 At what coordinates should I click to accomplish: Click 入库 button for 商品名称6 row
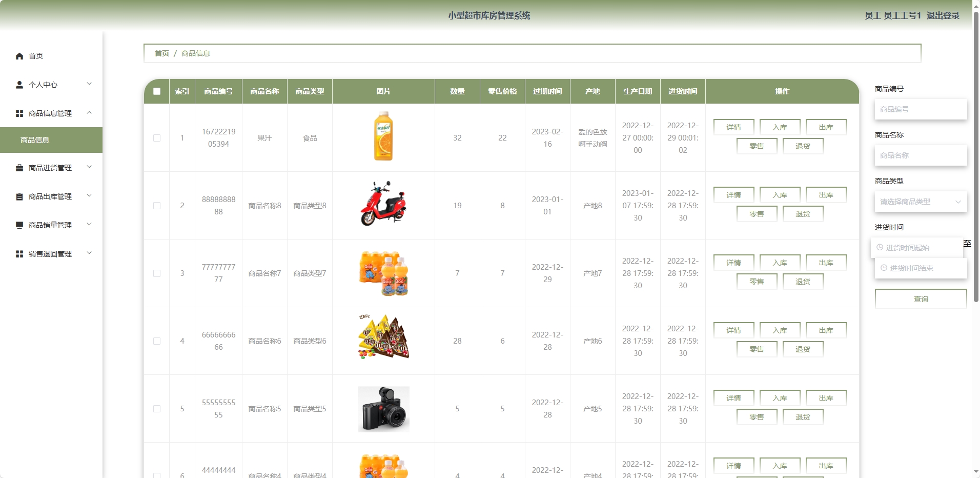(780, 330)
